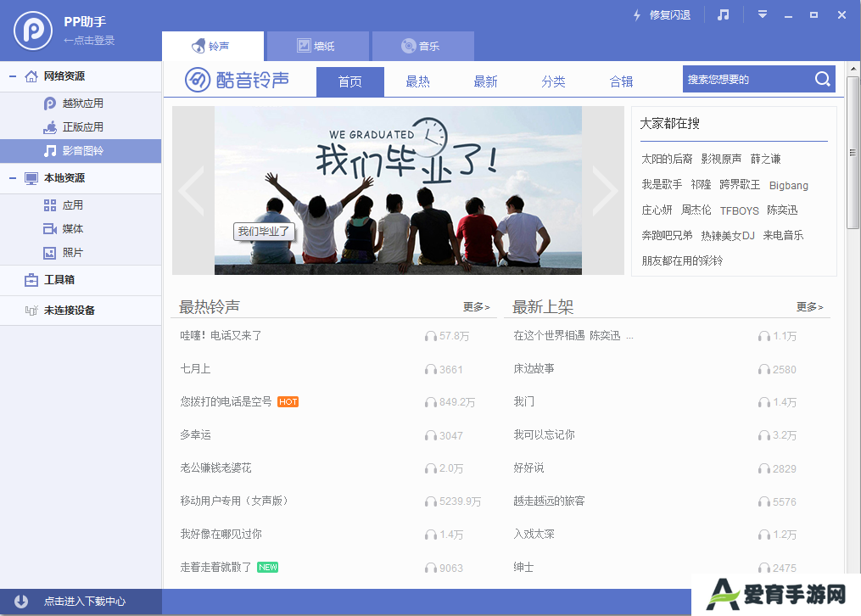861x616 pixels.
Task: Open 更多 for 最新上架
Action: pos(809,307)
